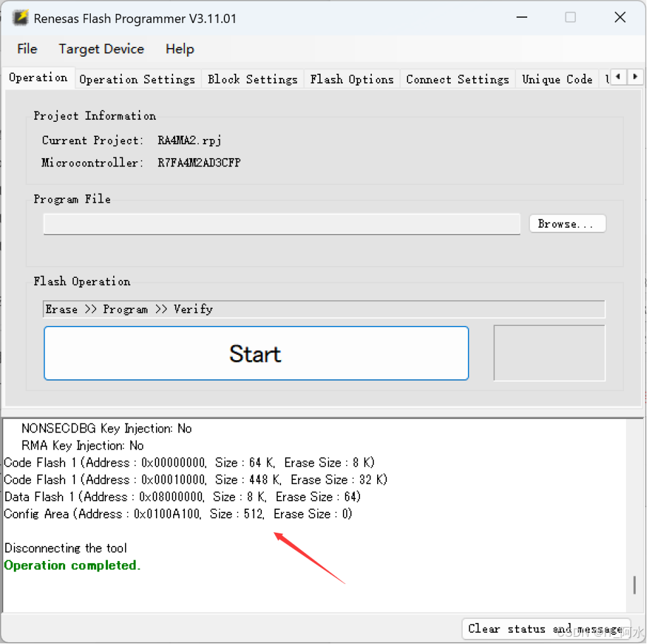Image resolution: width=647 pixels, height=644 pixels.
Task: Click the tab strip left arrow
Action: [617, 76]
